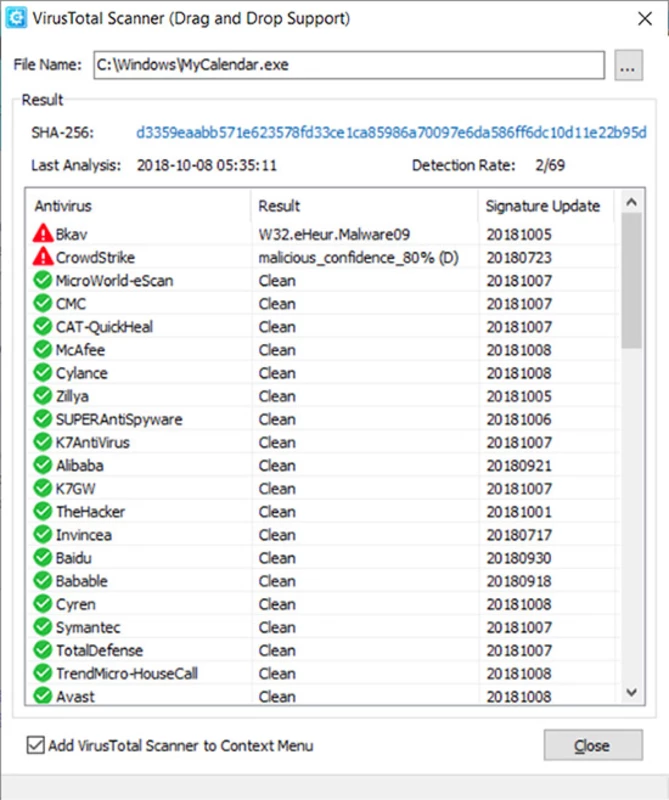Click the green check icon for CAT-QuickHeal
This screenshot has width=669, height=800.
coord(43,326)
